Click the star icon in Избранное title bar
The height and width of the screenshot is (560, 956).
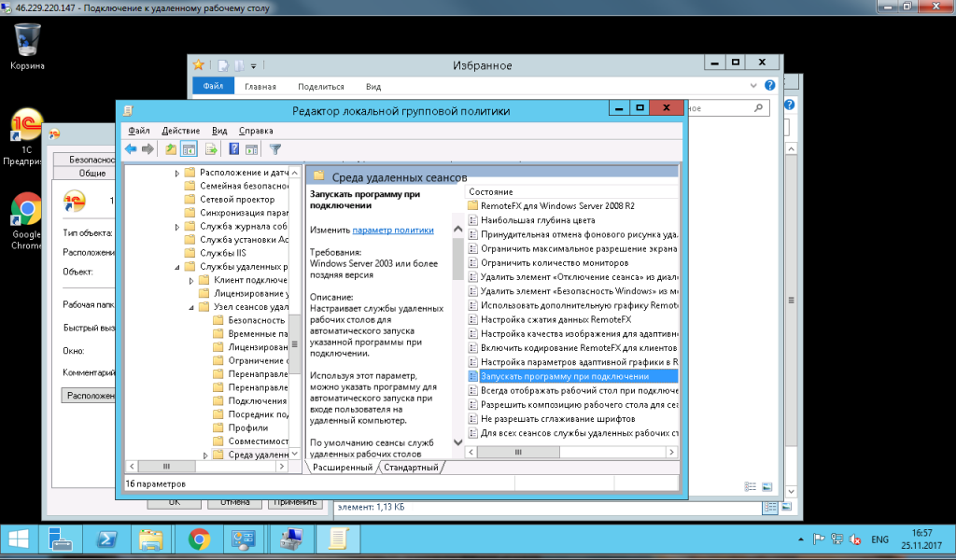coord(199,65)
